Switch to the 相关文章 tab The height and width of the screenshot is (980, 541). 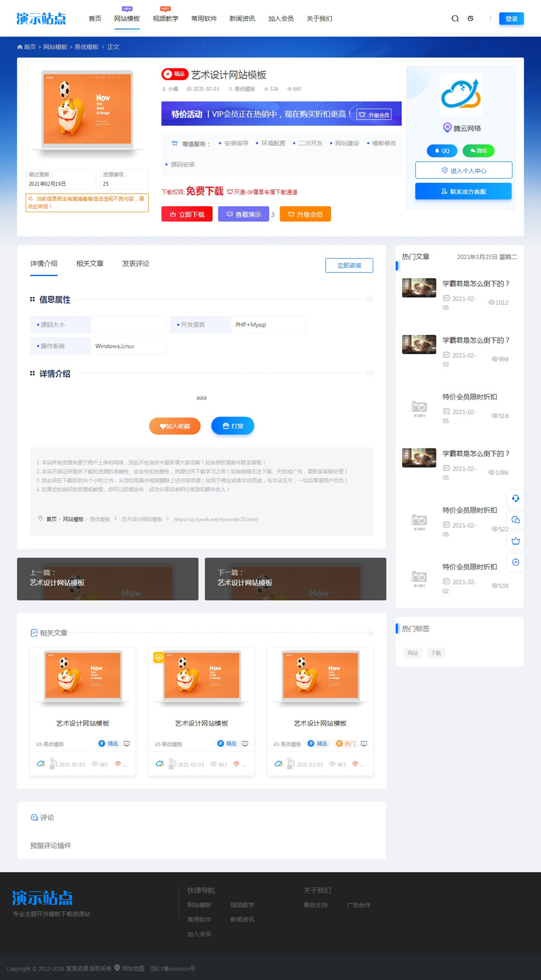click(90, 264)
